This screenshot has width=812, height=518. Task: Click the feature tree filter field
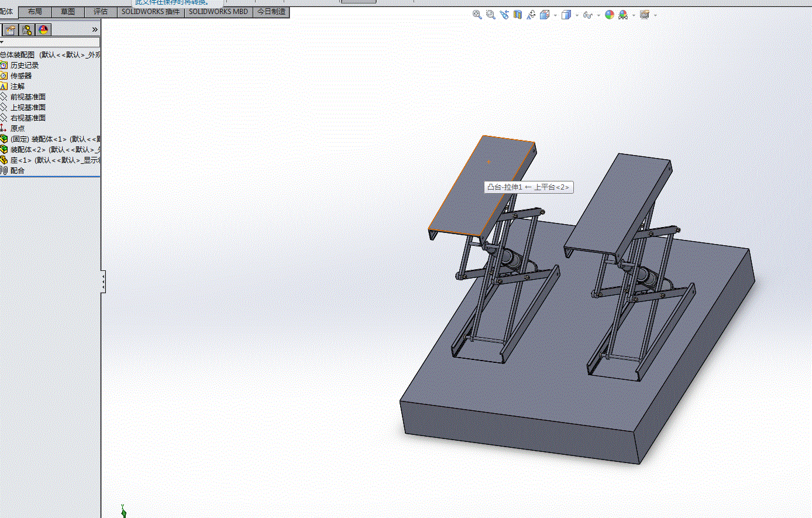(x=50, y=42)
